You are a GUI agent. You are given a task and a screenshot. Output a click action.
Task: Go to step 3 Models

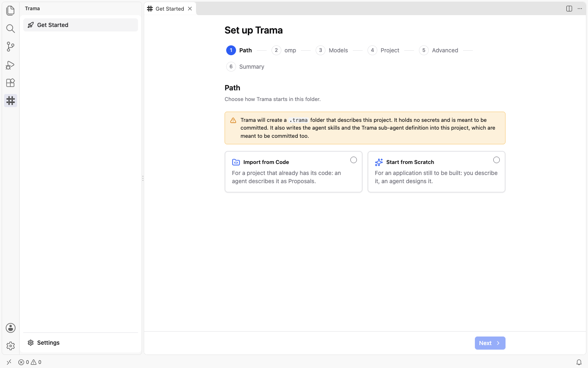point(332,50)
